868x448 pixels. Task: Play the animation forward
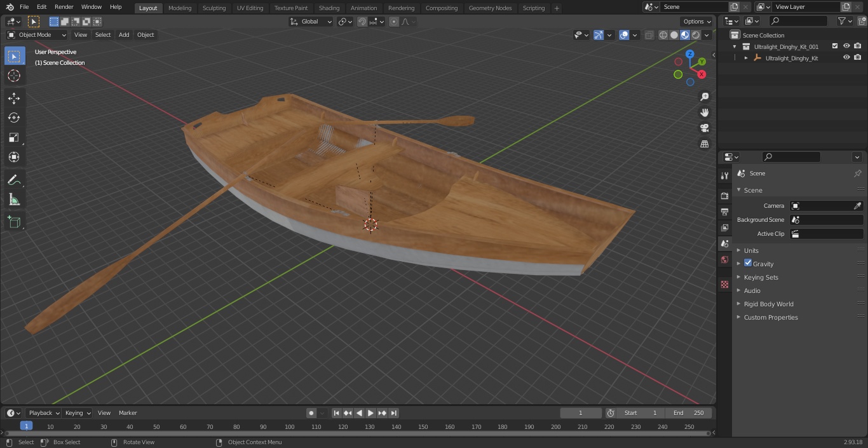coord(370,413)
